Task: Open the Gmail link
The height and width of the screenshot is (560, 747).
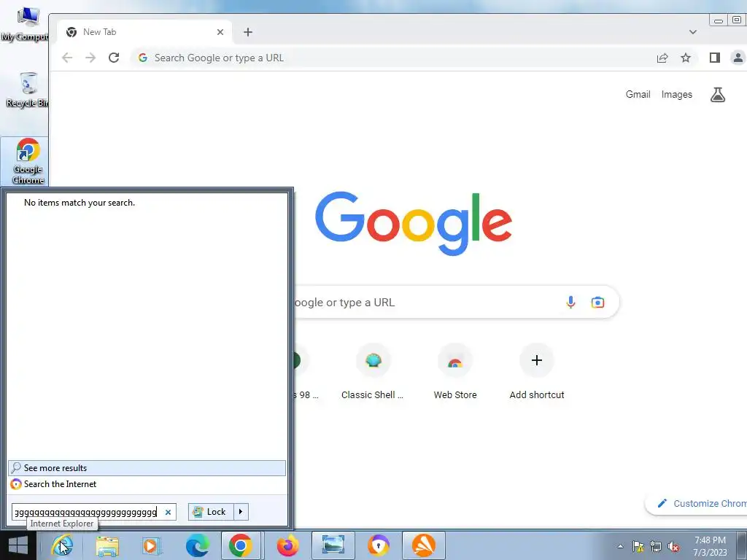Action: [638, 94]
